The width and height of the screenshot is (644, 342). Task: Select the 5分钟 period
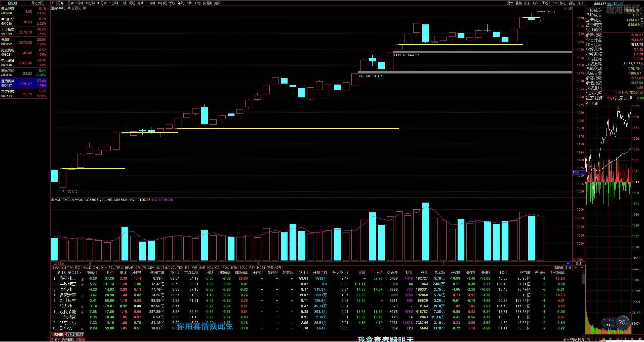79,3
